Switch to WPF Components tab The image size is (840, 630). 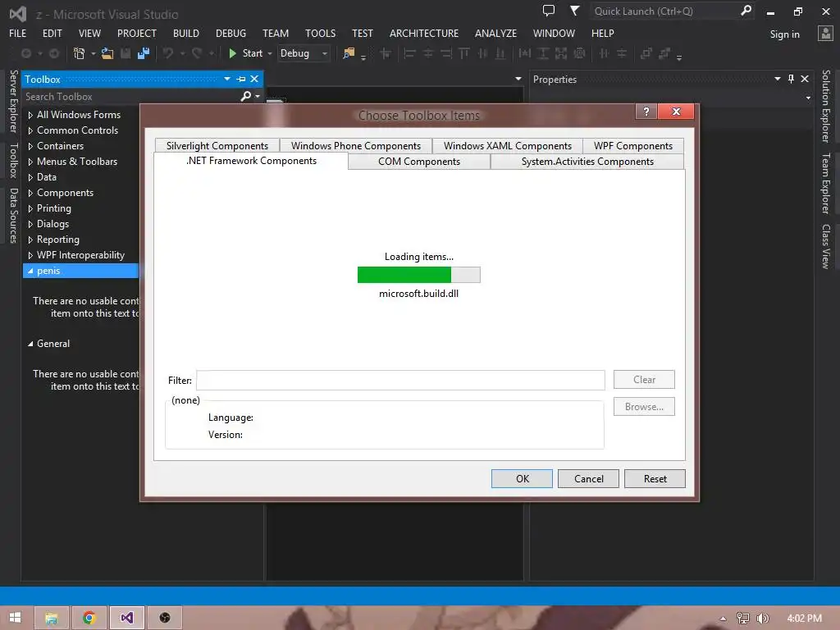[x=633, y=146]
